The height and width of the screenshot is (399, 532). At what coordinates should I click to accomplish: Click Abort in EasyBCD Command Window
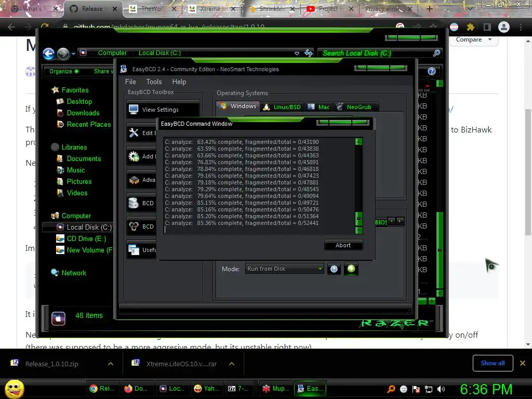343,245
